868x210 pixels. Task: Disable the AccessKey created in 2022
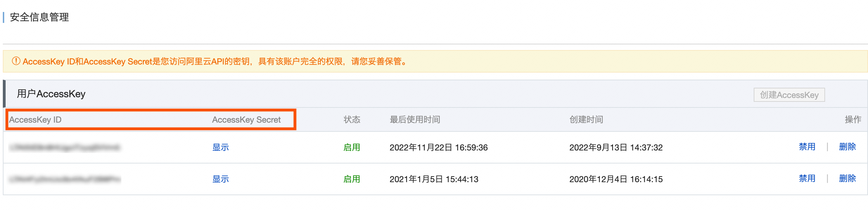[807, 147]
